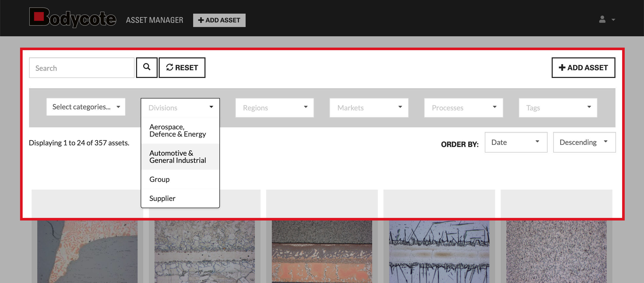This screenshot has height=283, width=644.
Task: Click ADD ASSET in the top header
Action: 219,20
